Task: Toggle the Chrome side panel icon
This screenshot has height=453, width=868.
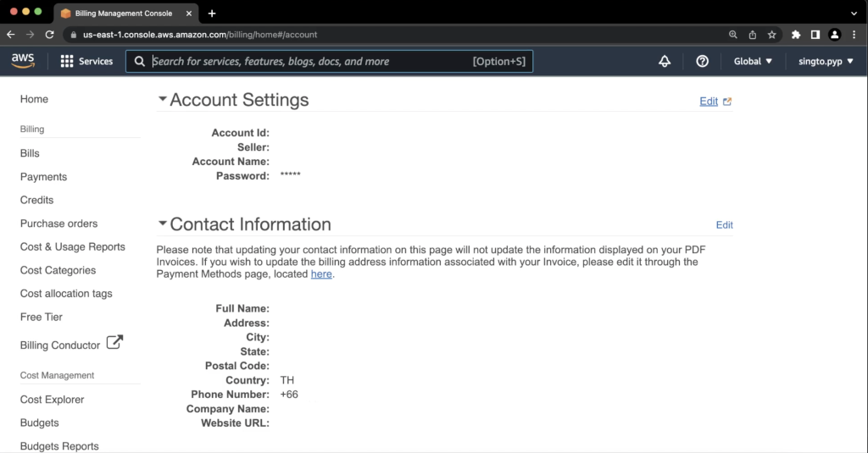Action: point(815,35)
